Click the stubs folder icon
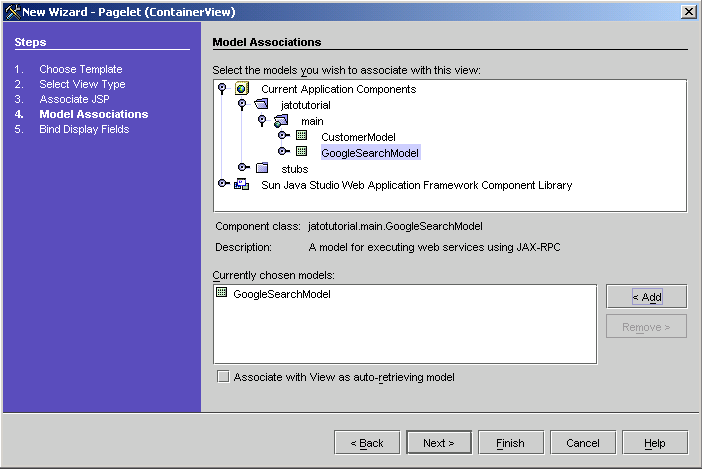The image size is (702, 469). [261, 167]
